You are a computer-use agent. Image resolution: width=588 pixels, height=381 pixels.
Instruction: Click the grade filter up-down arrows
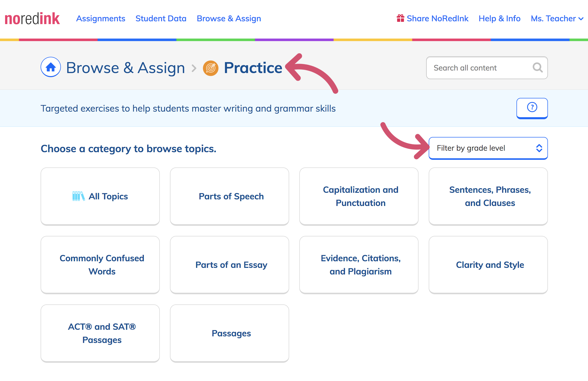pyautogui.click(x=539, y=148)
